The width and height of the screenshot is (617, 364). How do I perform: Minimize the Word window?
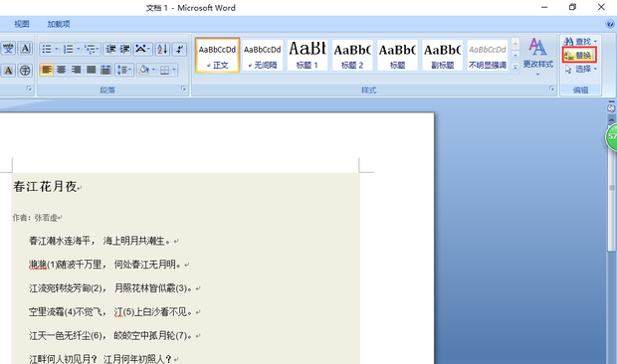(544, 7)
